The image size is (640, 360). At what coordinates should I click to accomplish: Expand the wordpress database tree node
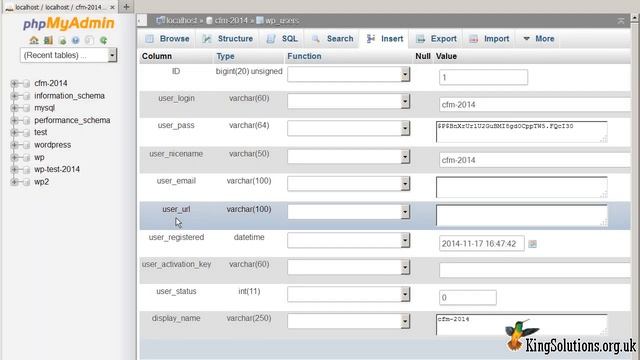click(x=14, y=145)
